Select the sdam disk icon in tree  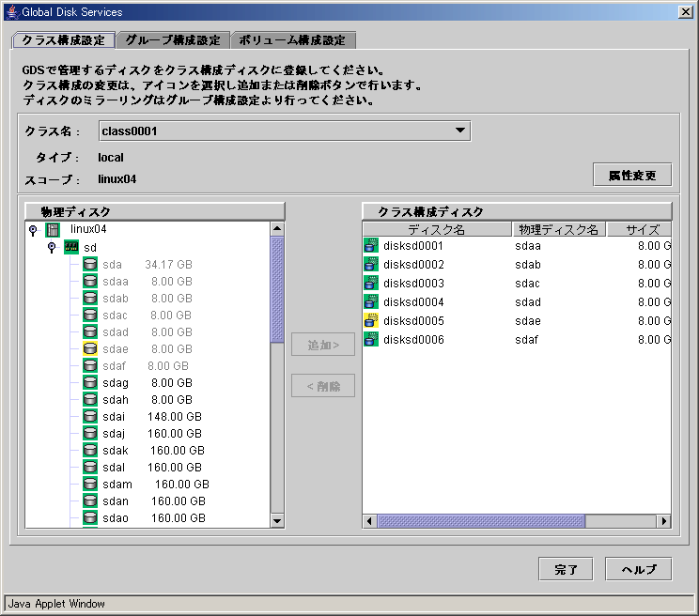90,485
